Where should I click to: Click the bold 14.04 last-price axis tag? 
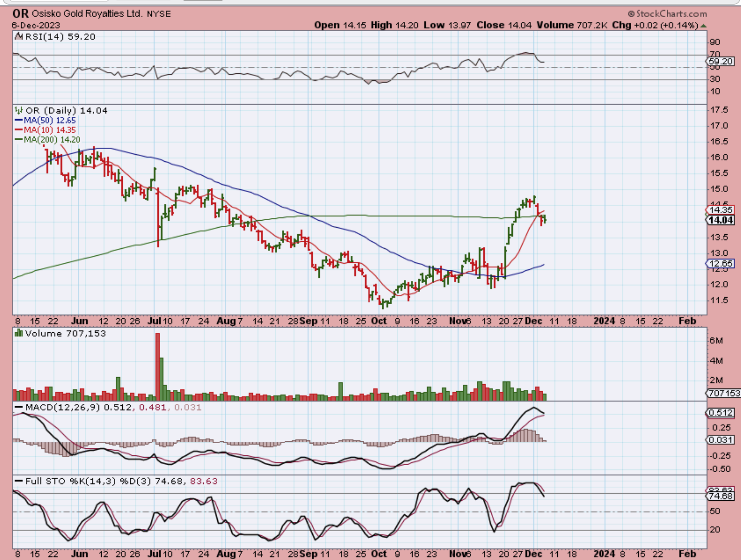(x=720, y=220)
